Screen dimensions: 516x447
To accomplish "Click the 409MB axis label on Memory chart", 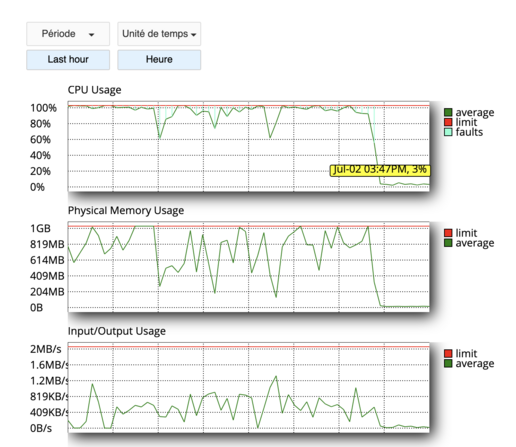I will tap(47, 276).
